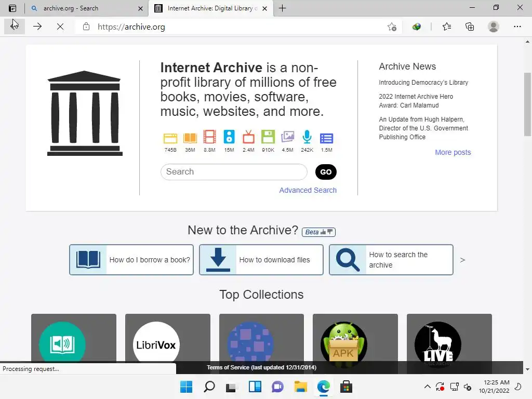Open the APK collection thumbnail
Screen dimensions: 532x399
click(x=355, y=338)
